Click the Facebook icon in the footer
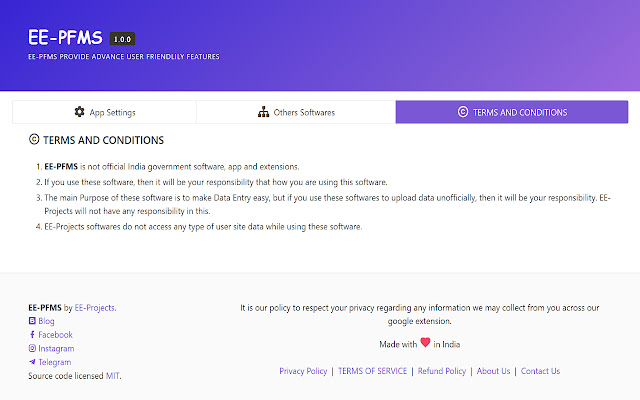 pos(32,335)
